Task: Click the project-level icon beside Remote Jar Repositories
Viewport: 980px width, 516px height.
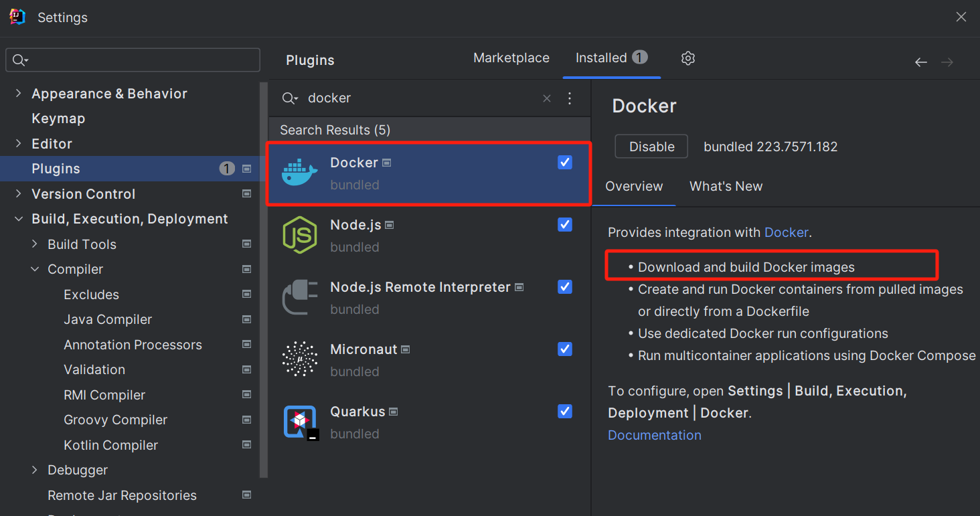Action: (x=247, y=495)
